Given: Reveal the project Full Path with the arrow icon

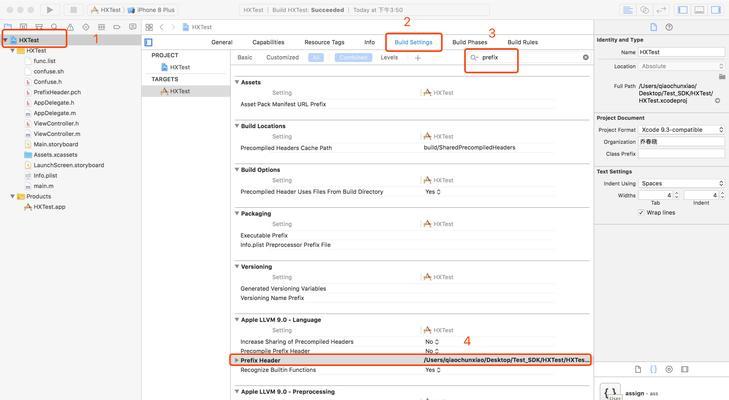Looking at the screenshot, I should point(717,100).
